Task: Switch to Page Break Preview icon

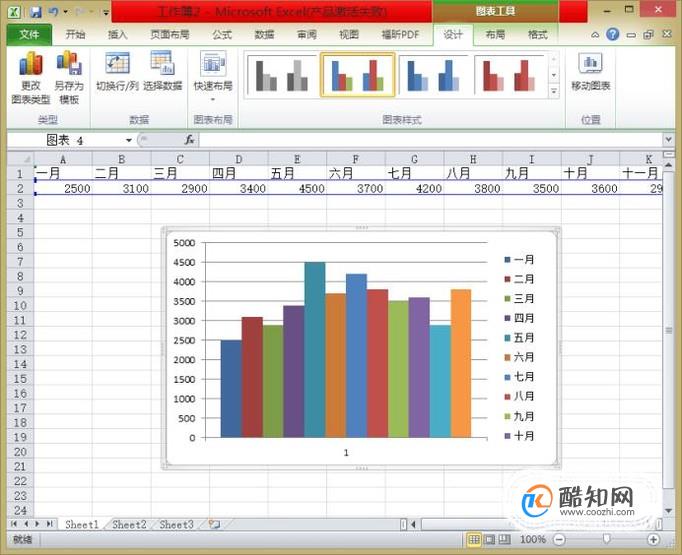Action: coord(505,540)
